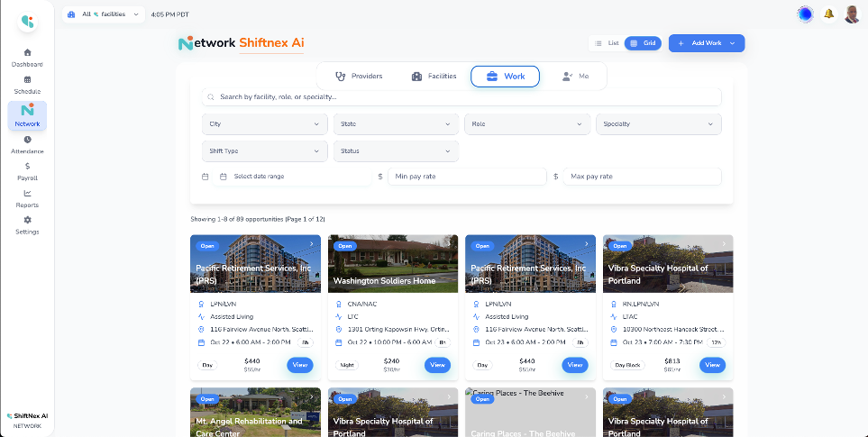Open the user profile avatar
This screenshot has height=437, width=868.
(852, 14)
